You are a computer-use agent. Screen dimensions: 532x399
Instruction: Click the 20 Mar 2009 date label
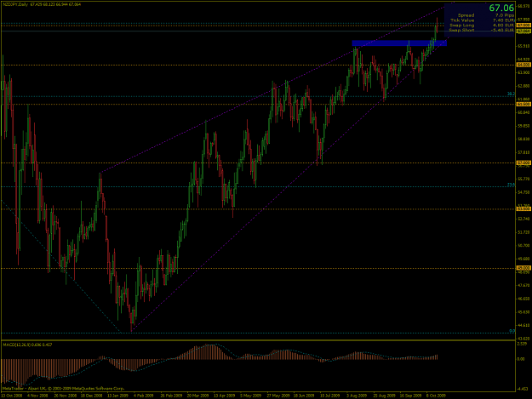pyautogui.click(x=197, y=396)
